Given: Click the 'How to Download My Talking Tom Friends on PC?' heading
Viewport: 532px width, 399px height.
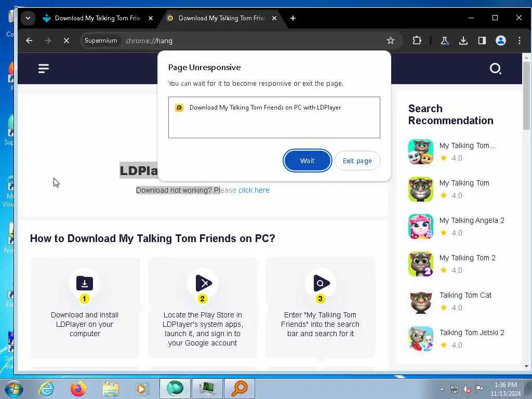Looking at the screenshot, I should click(x=152, y=238).
